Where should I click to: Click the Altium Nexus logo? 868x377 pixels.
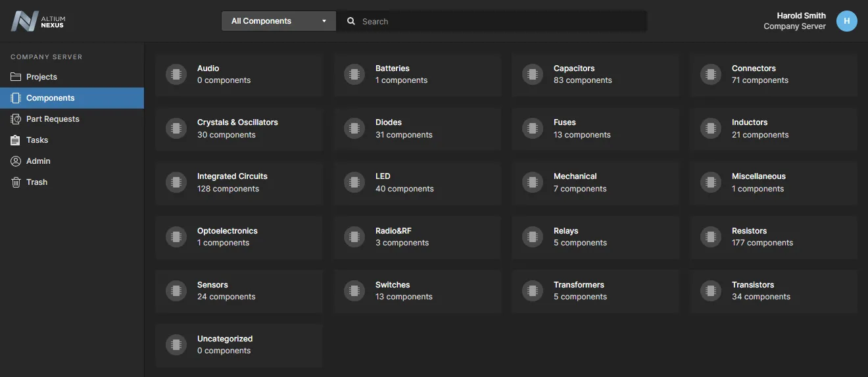tap(38, 21)
